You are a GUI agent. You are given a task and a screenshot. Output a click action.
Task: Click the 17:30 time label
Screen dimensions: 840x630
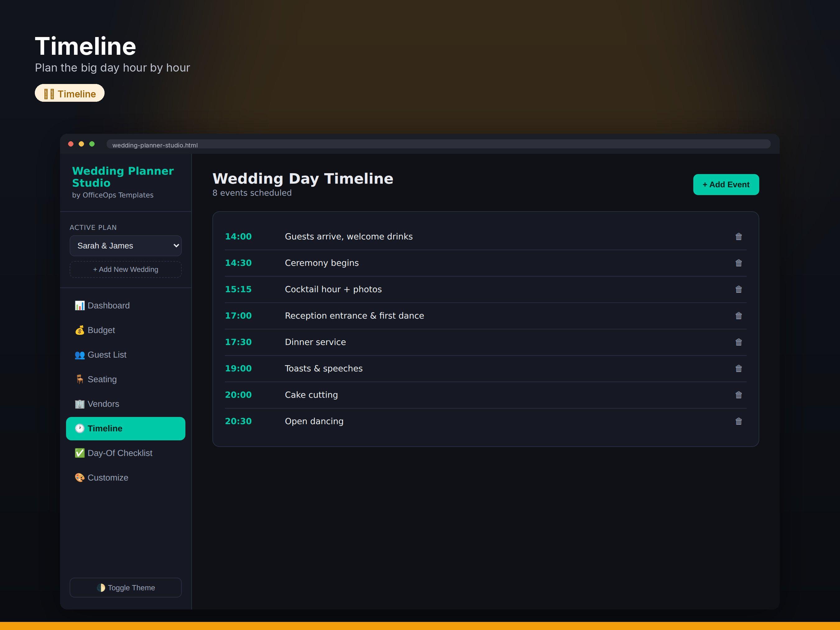238,342
